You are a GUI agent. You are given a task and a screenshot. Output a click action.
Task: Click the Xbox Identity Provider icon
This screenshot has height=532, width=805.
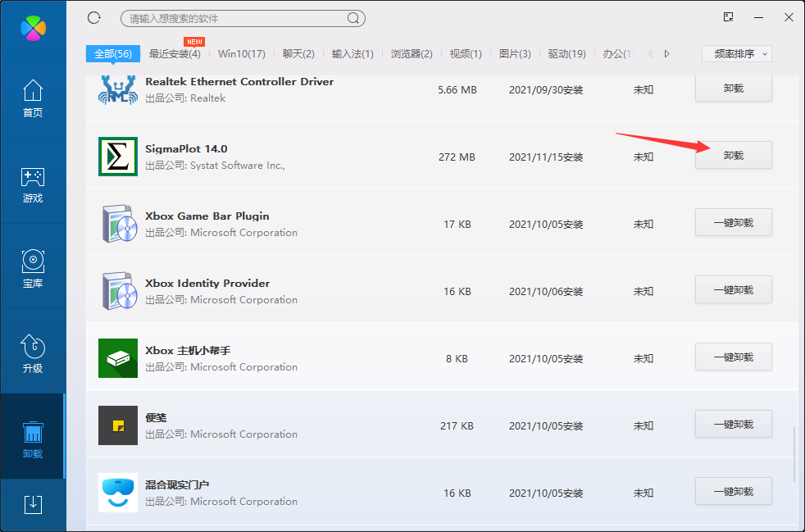pyautogui.click(x=118, y=291)
